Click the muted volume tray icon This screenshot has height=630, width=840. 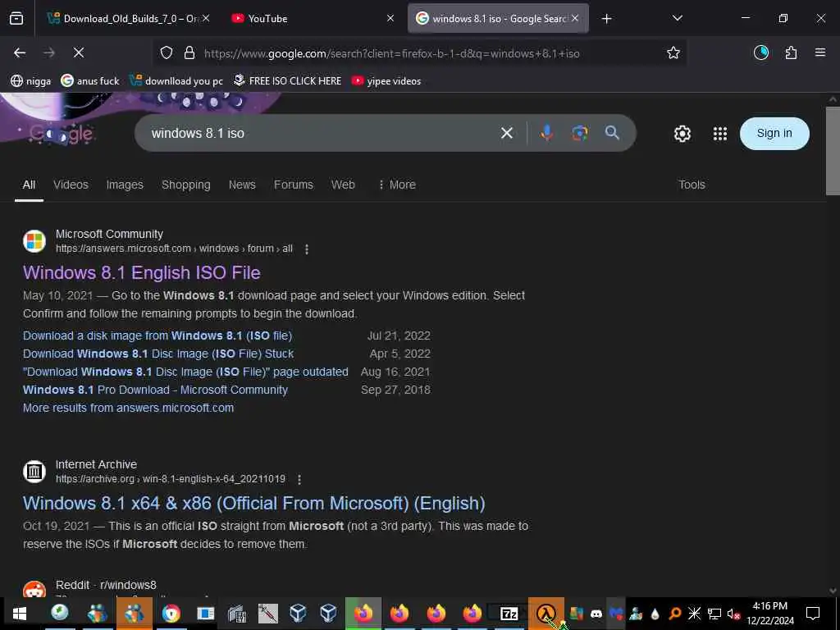(733, 614)
